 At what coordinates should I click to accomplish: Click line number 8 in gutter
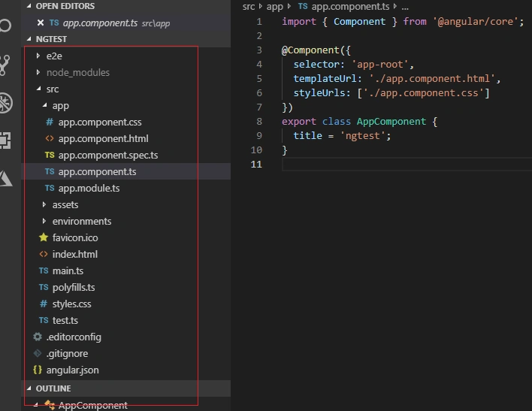259,121
